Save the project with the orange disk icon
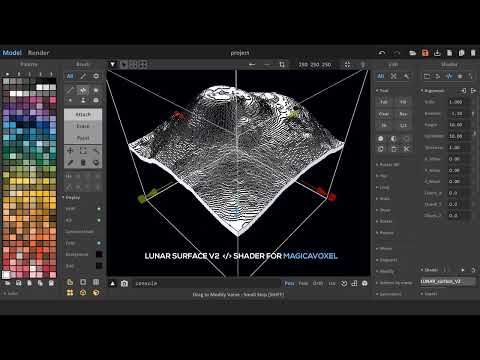Image resolution: width=480 pixels, height=360 pixels. 425,53
